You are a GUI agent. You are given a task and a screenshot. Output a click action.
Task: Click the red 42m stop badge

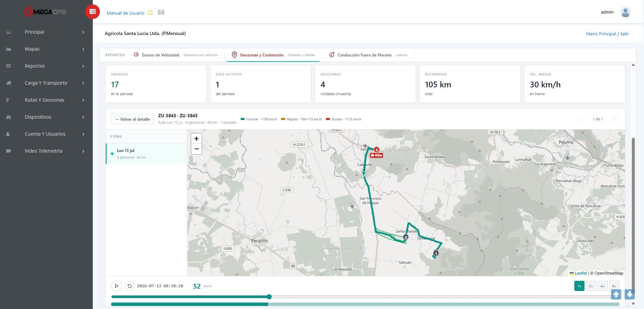tap(377, 155)
